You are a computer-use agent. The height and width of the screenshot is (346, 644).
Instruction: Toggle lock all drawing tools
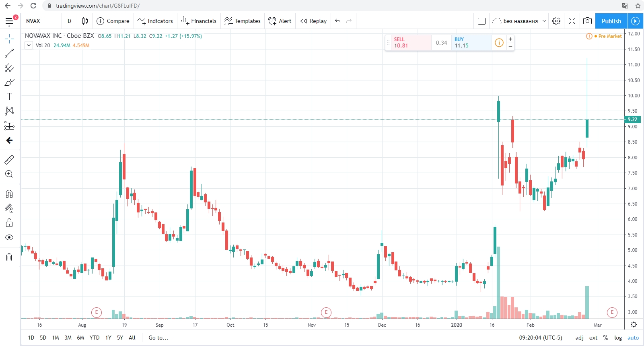9,223
